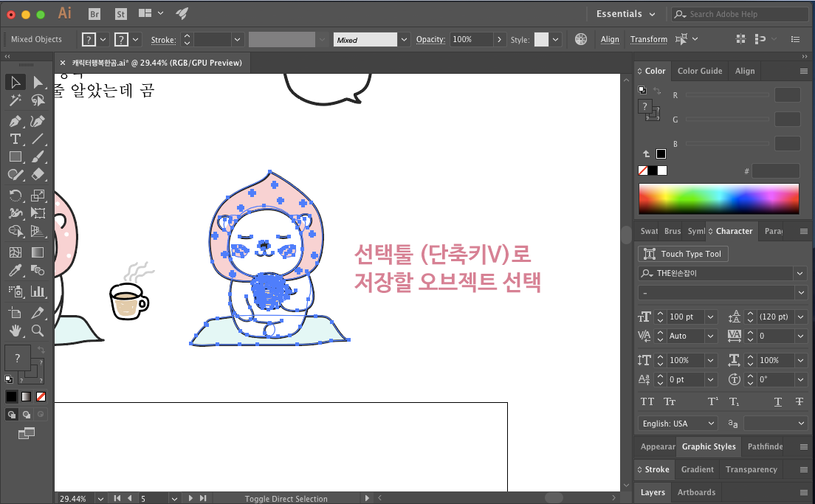Toggle All Caps (TT) formatting

[x=647, y=401]
